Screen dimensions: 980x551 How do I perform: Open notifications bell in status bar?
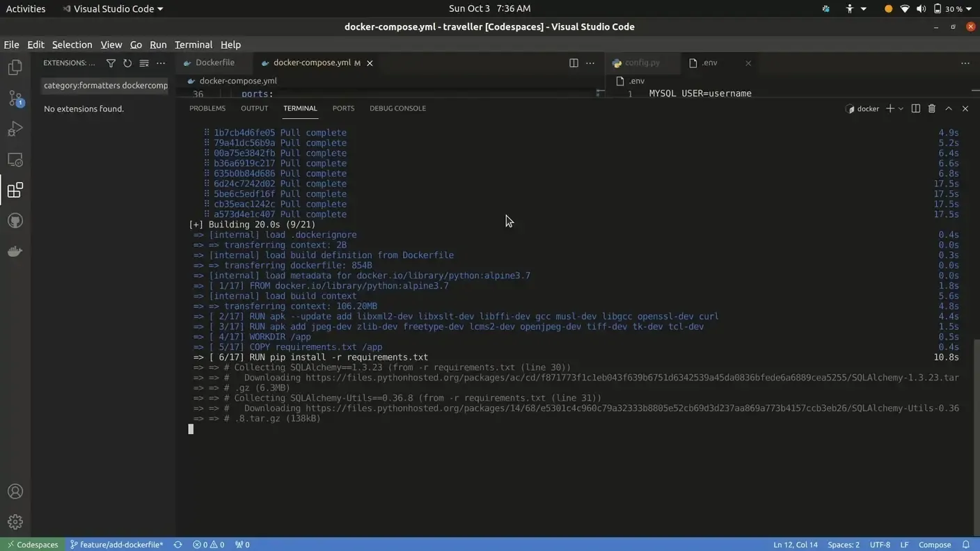(966, 545)
